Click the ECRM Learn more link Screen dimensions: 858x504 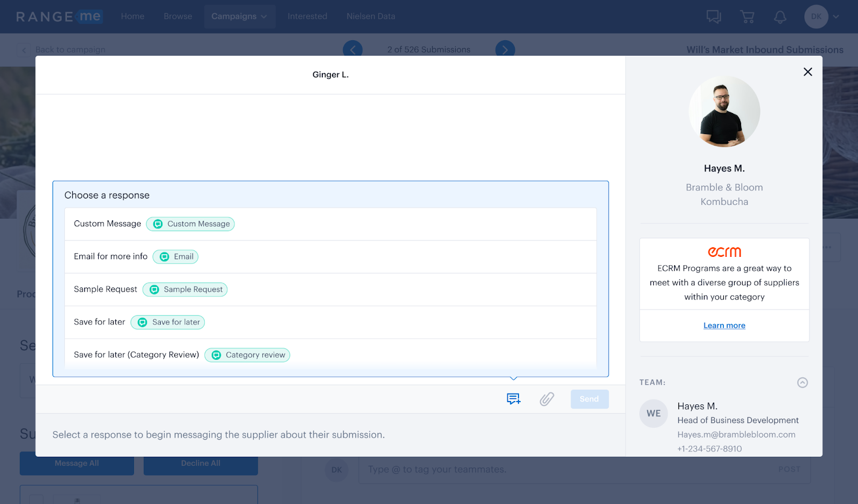pyautogui.click(x=724, y=325)
